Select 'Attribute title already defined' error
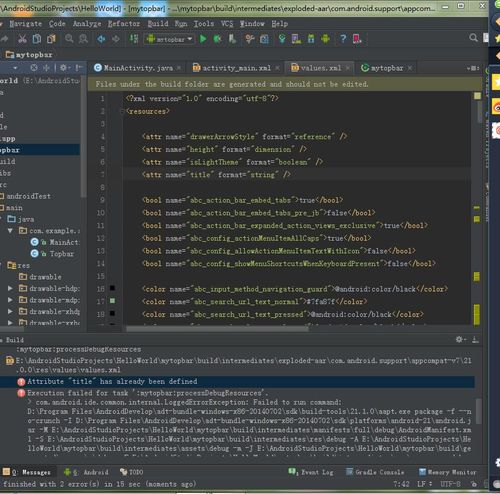Image resolution: width=500 pixels, height=494 pixels. (112, 381)
